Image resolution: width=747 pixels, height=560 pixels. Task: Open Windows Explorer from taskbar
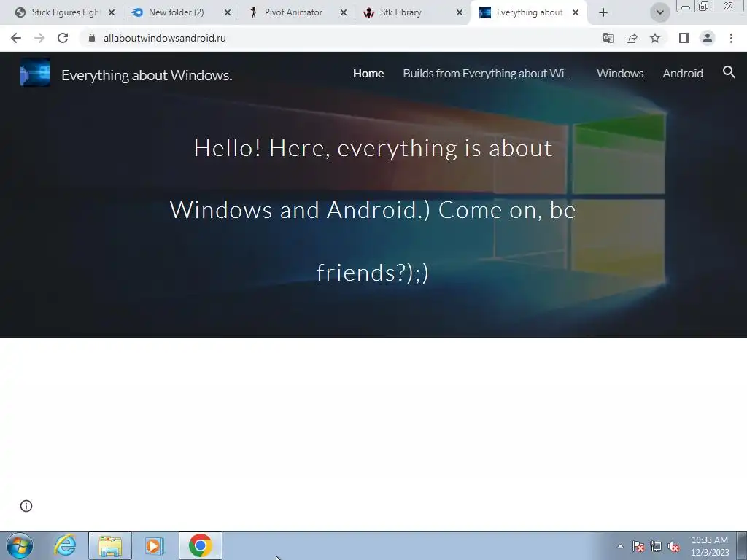(x=110, y=545)
